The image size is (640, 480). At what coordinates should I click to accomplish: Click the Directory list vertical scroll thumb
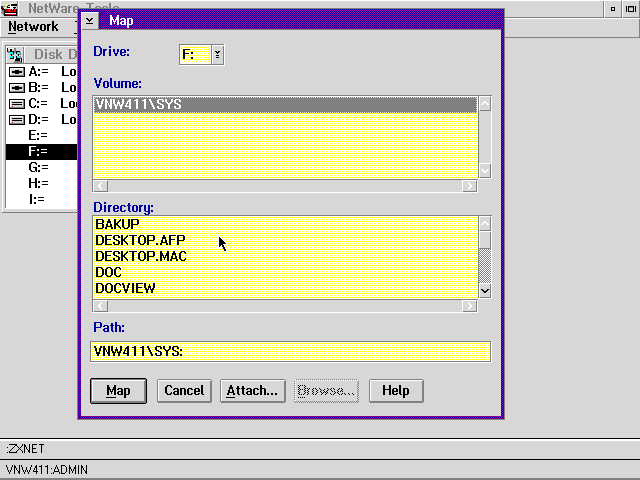pos(484,240)
